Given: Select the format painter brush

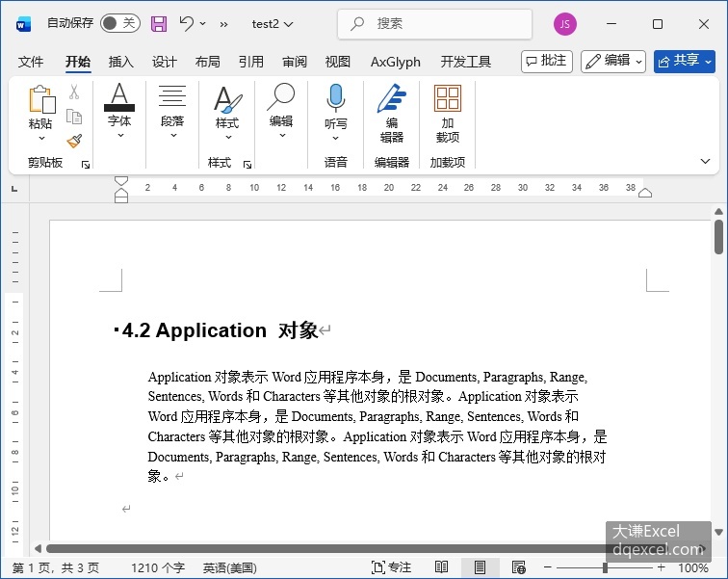Looking at the screenshot, I should point(74,141).
